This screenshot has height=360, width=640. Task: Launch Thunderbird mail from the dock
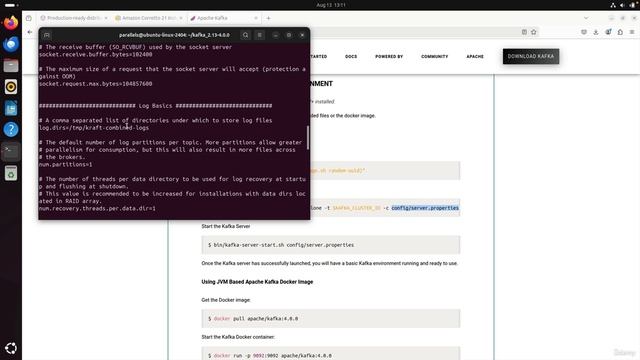click(11, 44)
